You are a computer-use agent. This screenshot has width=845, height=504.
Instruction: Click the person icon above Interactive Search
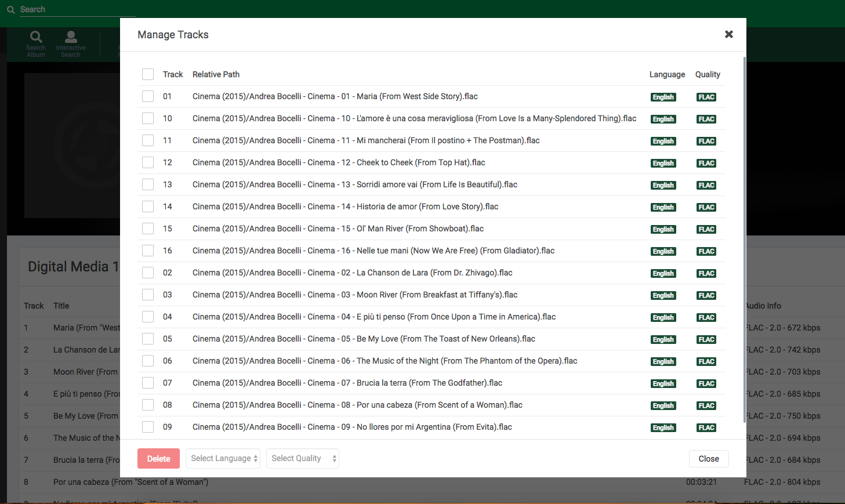[x=70, y=37]
